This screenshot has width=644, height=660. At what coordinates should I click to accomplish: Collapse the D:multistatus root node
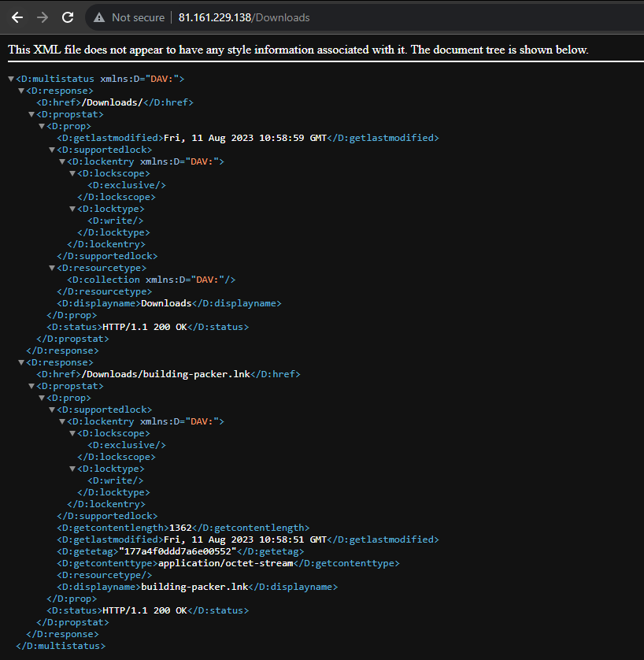[11, 79]
